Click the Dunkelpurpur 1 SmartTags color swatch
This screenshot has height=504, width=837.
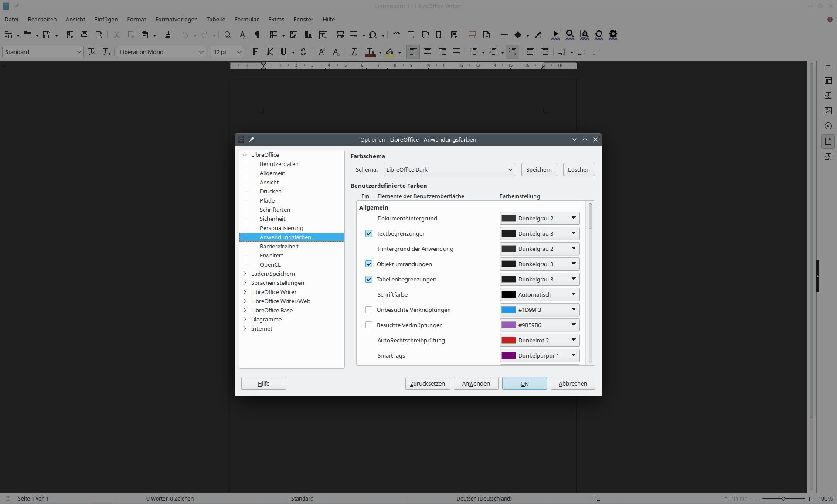pos(508,355)
